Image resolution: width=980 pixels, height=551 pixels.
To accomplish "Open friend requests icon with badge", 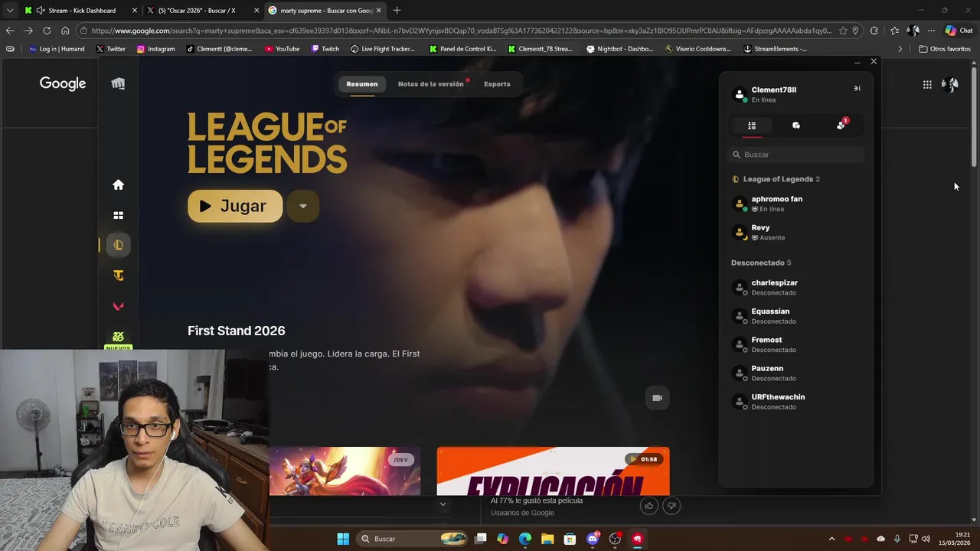I will click(x=841, y=125).
